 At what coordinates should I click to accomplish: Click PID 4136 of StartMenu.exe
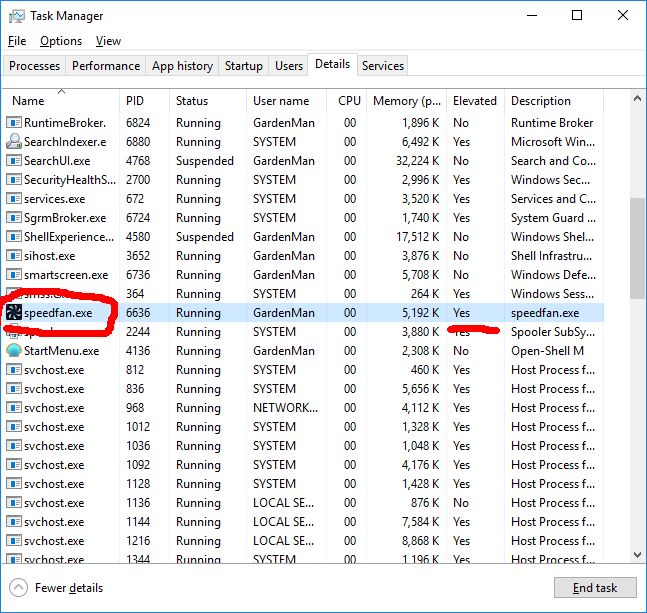coord(138,351)
